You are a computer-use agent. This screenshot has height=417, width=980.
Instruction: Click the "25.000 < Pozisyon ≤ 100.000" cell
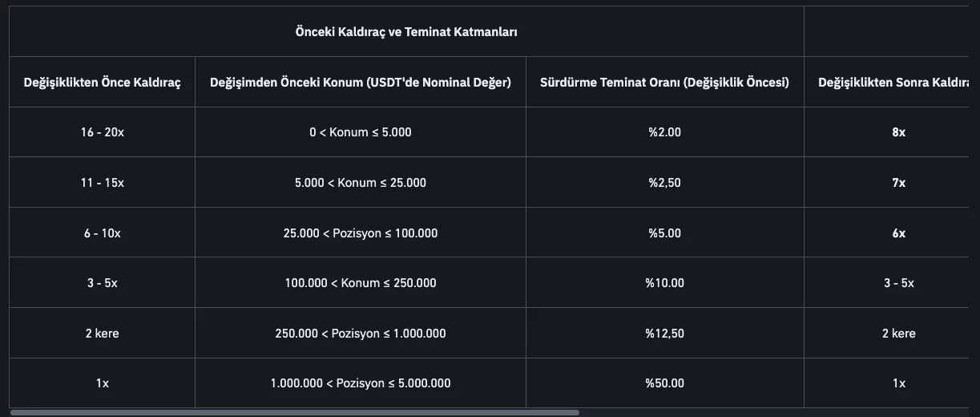(x=361, y=233)
